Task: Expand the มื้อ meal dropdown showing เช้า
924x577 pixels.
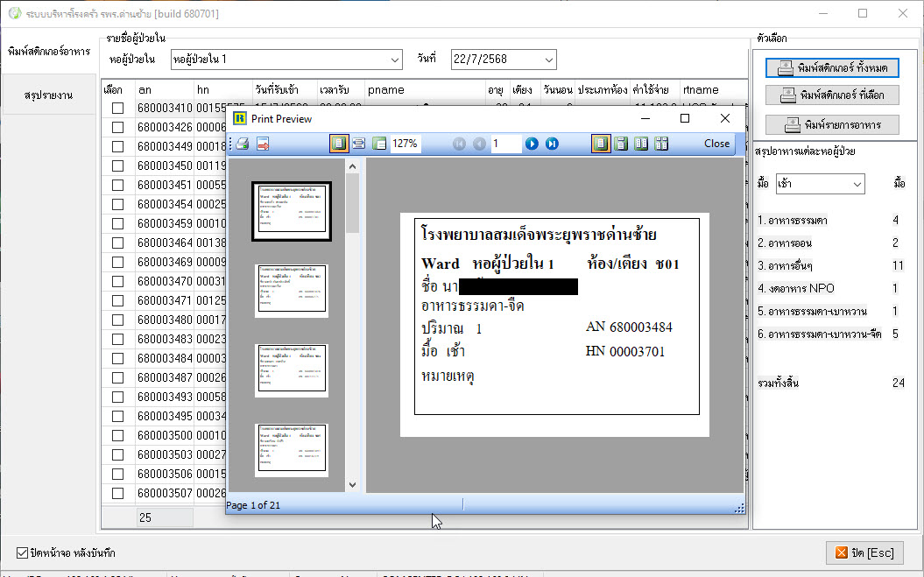Action: tap(856, 185)
